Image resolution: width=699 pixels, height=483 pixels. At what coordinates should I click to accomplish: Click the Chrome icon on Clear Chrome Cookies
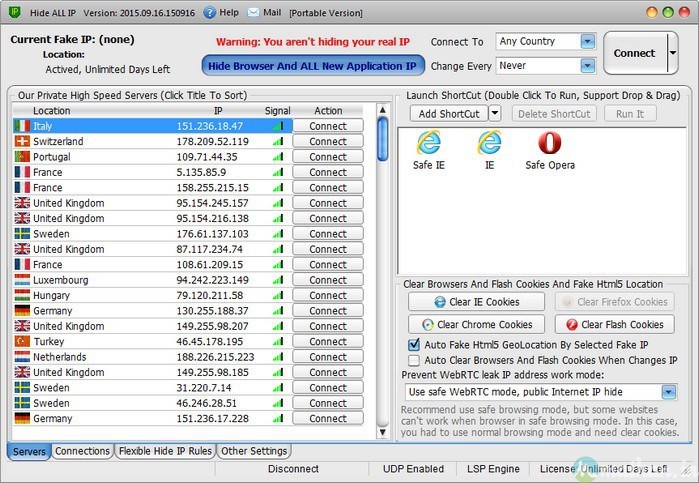click(428, 325)
